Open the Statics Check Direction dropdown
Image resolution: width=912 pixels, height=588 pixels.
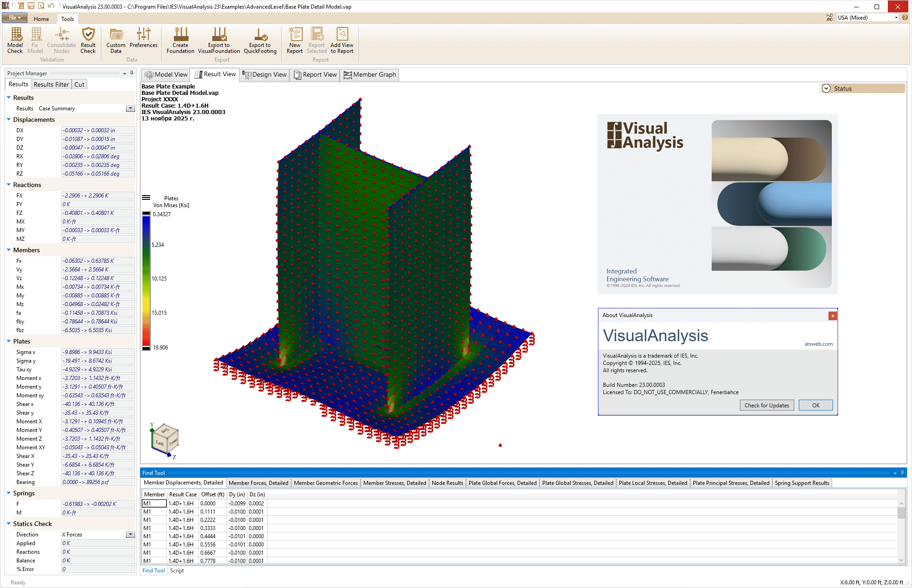click(x=130, y=534)
